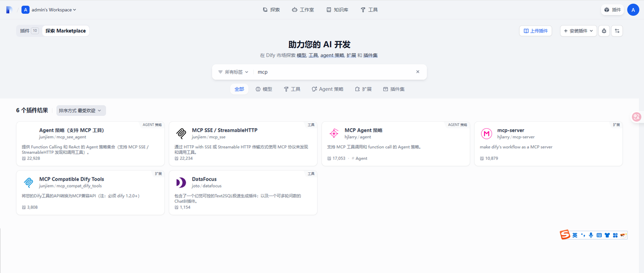Toggle the punctuation mode in IME bar
Screen dimensions: 644x273
pos(583,235)
